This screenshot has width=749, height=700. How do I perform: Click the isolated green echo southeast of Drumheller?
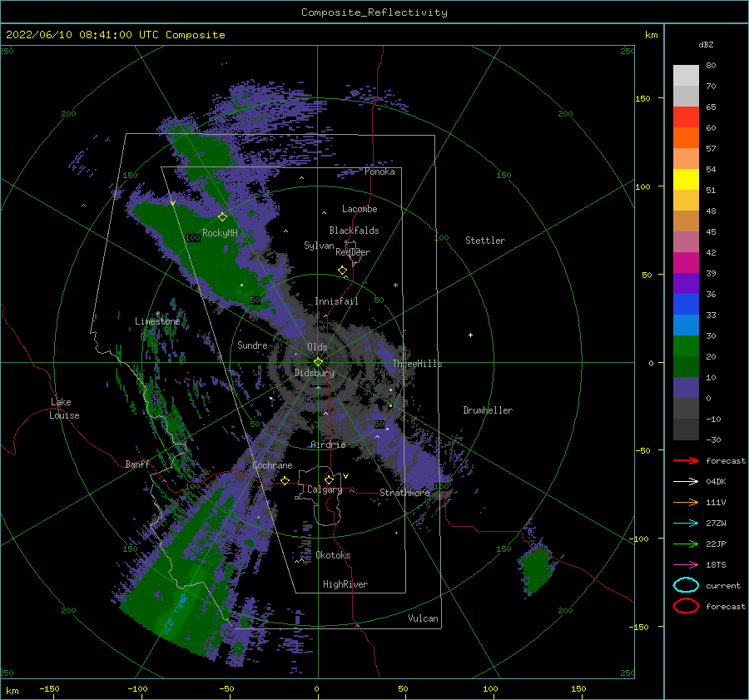point(538,569)
